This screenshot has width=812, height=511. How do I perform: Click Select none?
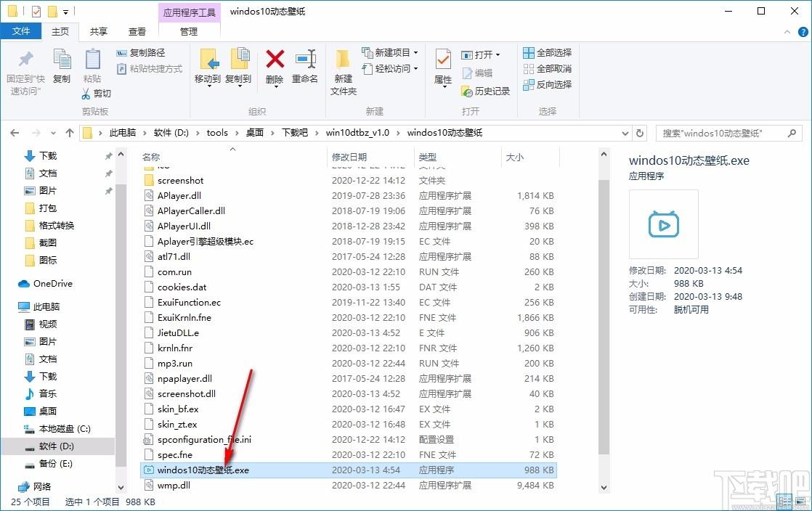coord(548,68)
